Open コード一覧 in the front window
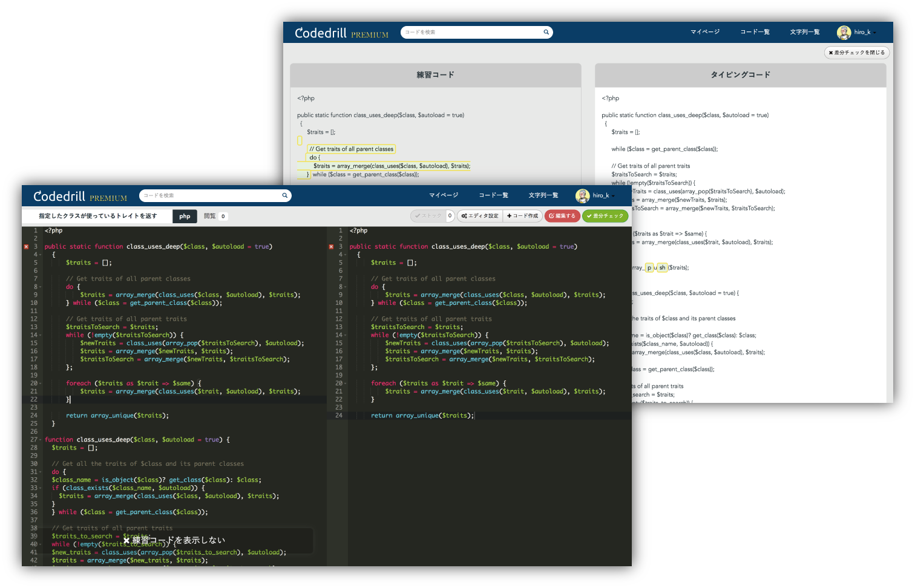The height and width of the screenshot is (588, 915). click(493, 195)
